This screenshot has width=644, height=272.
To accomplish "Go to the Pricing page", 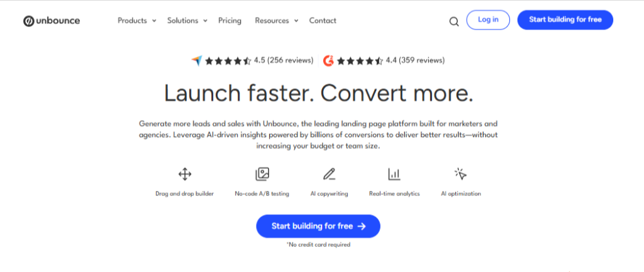I will pos(230,21).
